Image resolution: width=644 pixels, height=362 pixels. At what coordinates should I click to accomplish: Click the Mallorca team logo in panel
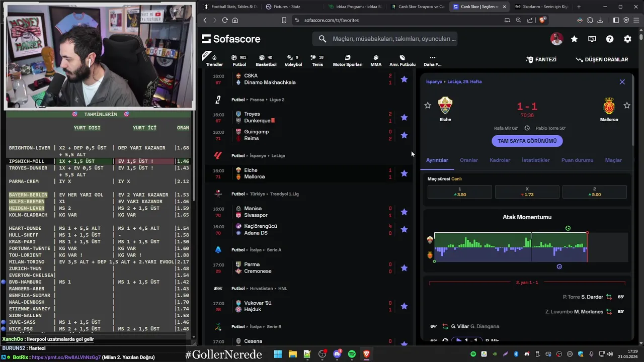click(609, 106)
